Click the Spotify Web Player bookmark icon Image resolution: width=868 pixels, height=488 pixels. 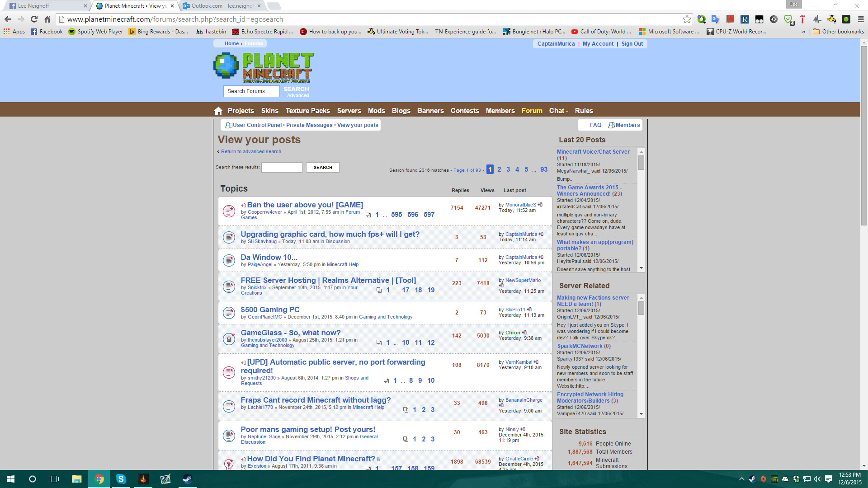[72, 31]
